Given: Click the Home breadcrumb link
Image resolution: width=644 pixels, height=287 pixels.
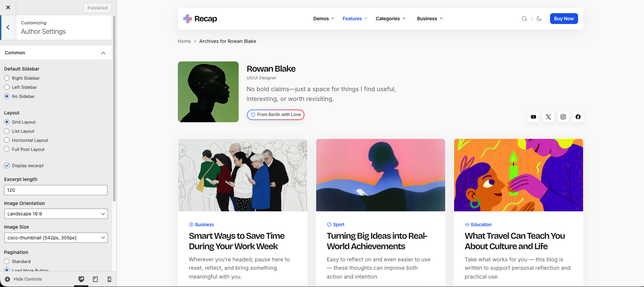Looking at the screenshot, I should coord(184,41).
